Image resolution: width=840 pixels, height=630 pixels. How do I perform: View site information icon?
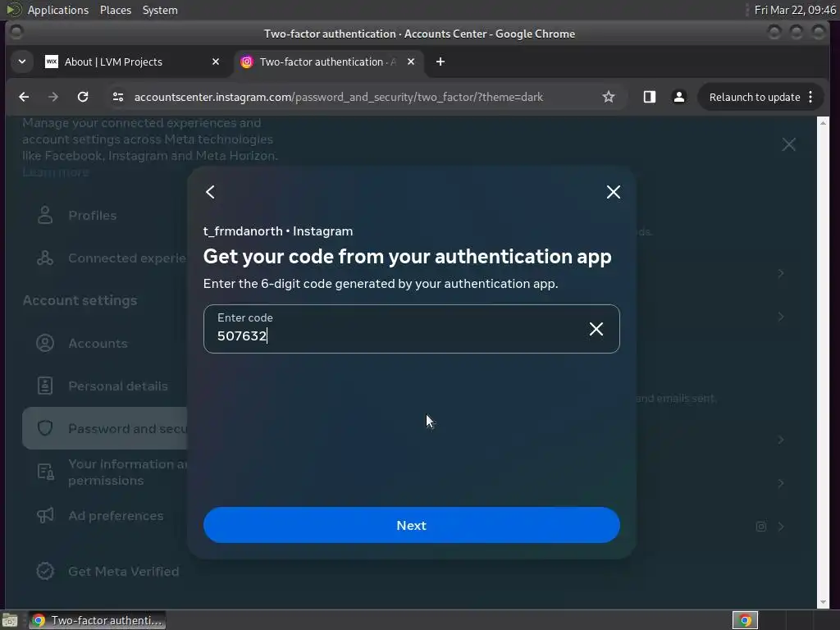(118, 97)
